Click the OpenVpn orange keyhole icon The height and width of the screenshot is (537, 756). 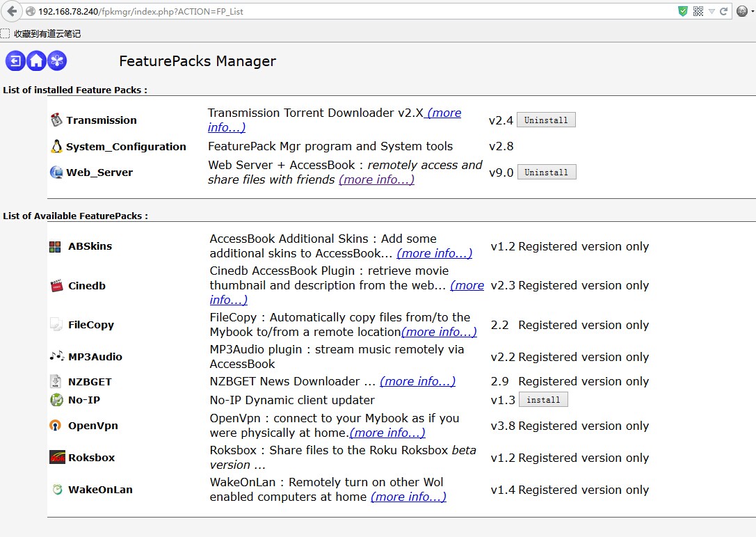(x=56, y=425)
